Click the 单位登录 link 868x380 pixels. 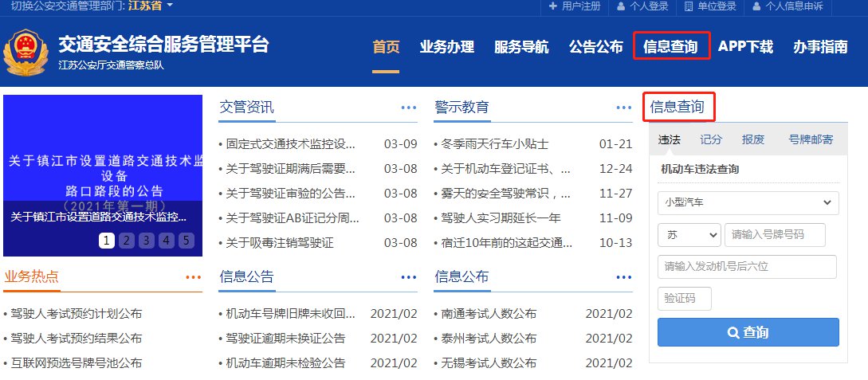tap(717, 6)
